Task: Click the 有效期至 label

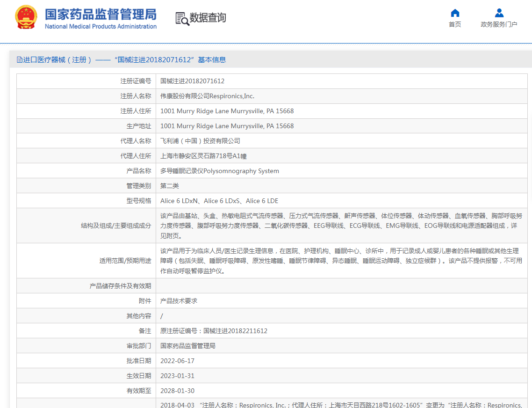Action: [139, 391]
